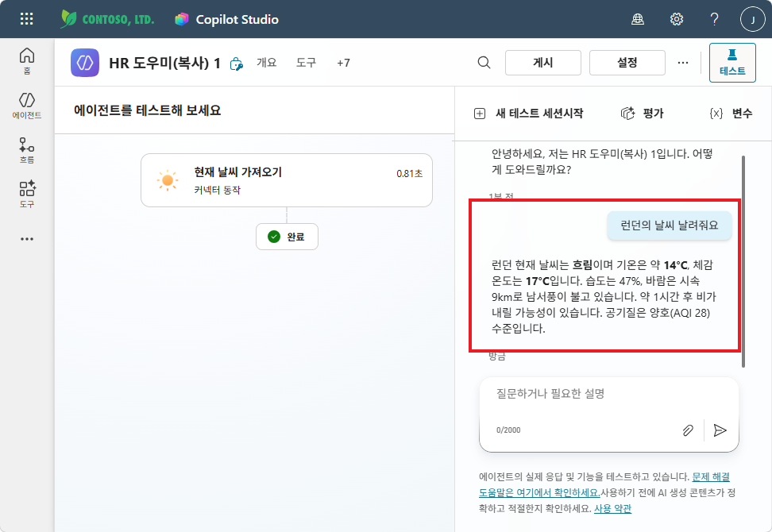Click the 변수 label
The width and height of the screenshot is (772, 532).
pos(742,114)
